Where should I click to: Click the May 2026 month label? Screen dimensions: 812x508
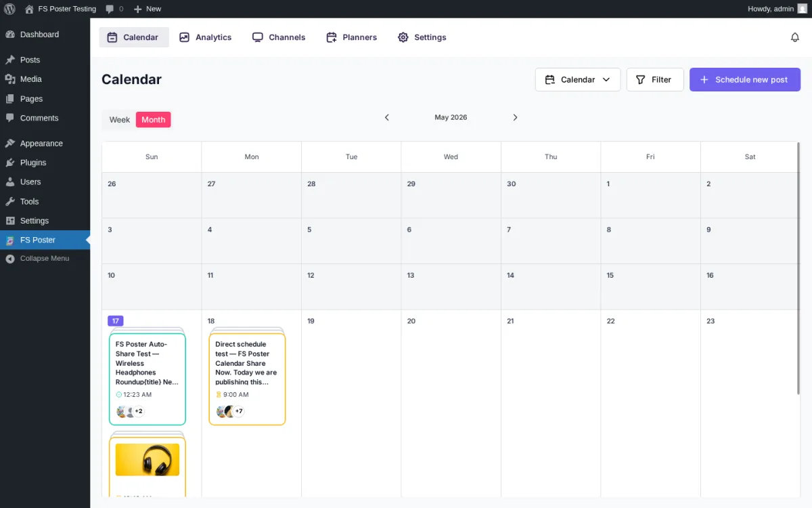pos(451,117)
